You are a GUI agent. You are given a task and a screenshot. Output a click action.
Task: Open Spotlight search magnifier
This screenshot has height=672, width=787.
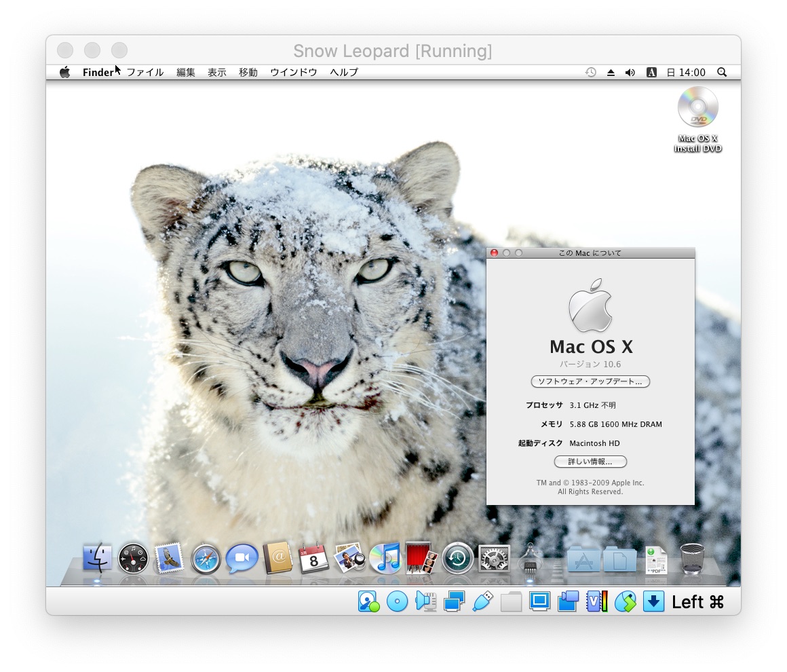tap(723, 73)
